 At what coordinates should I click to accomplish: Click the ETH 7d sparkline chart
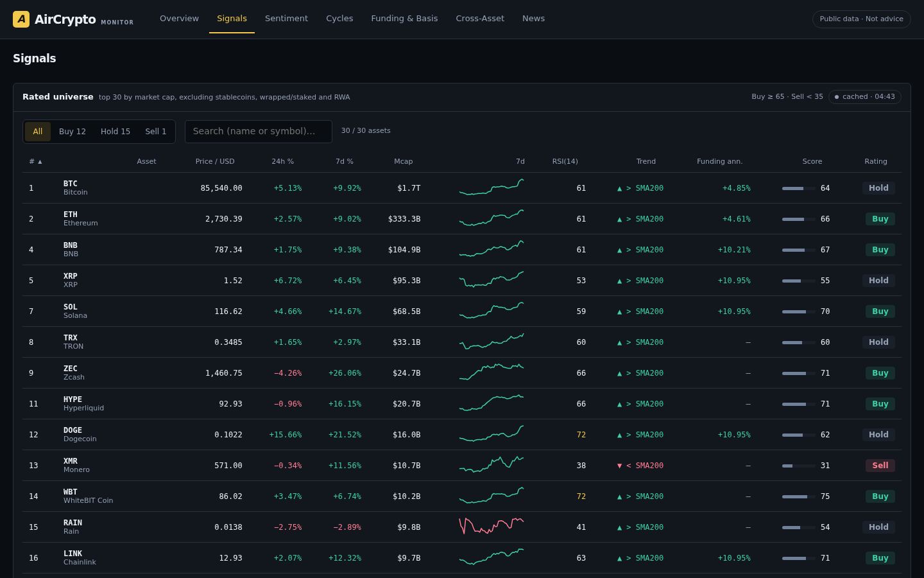click(492, 218)
